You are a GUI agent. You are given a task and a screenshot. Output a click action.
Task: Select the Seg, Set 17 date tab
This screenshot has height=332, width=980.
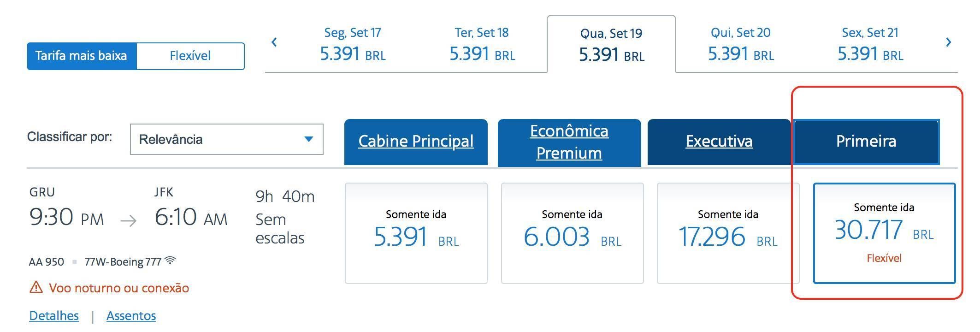click(353, 44)
